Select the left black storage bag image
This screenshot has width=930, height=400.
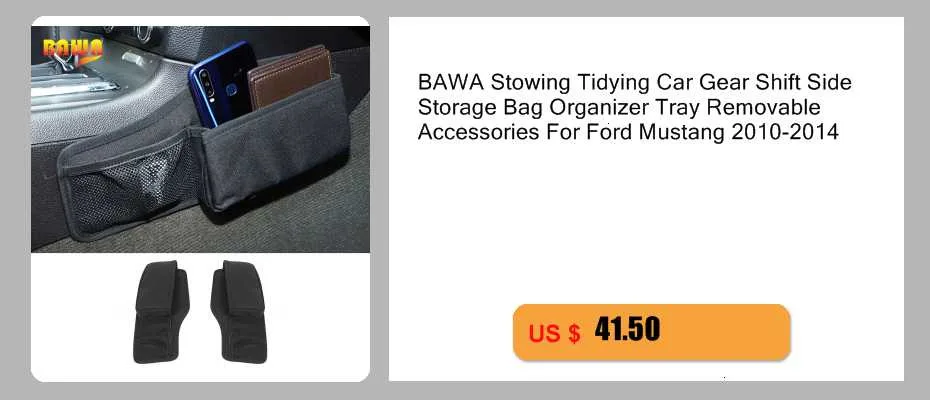(160, 311)
